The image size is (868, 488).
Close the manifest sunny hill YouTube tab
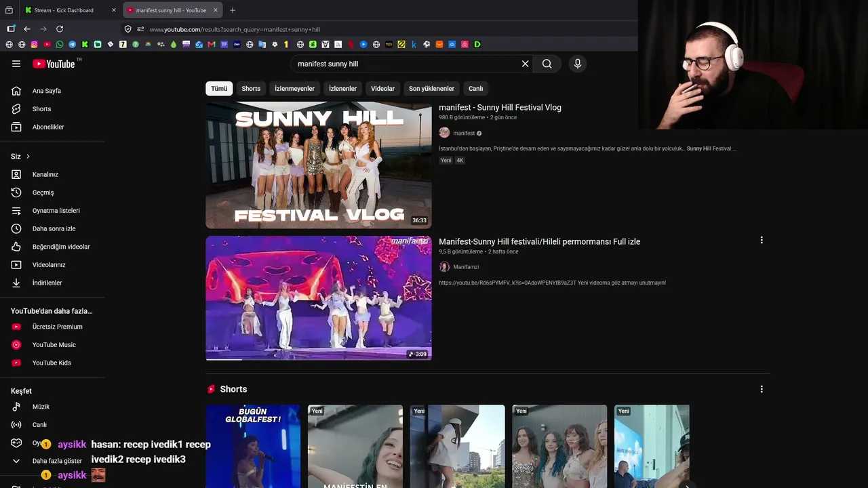click(x=216, y=10)
